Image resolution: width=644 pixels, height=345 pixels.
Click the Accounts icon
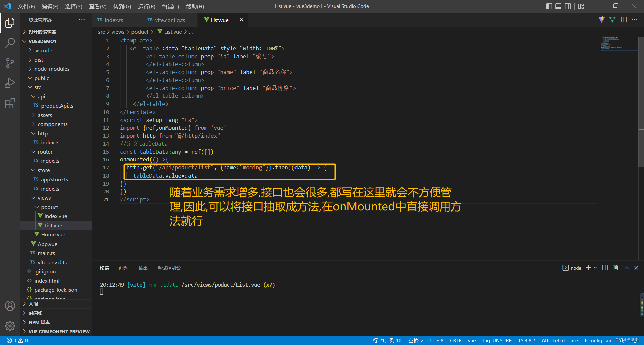click(10, 305)
